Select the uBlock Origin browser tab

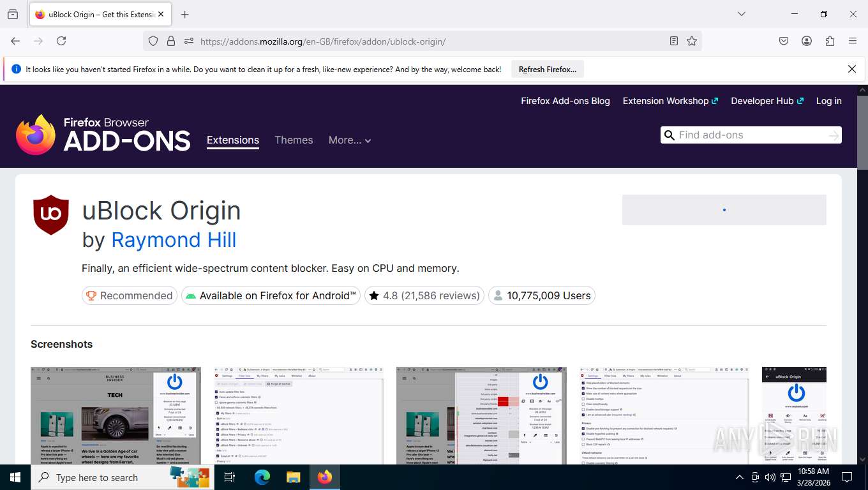coord(99,14)
